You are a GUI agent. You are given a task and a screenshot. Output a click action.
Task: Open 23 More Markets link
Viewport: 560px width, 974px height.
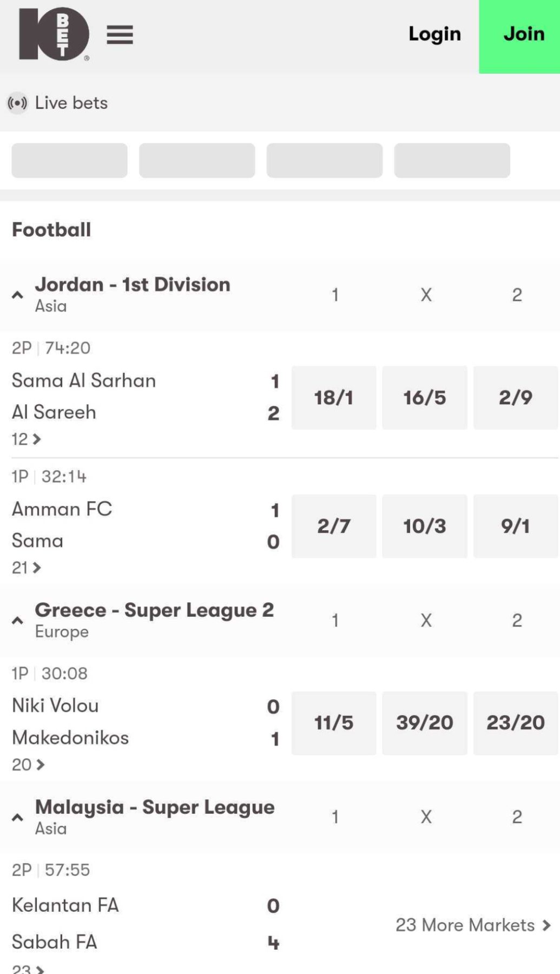[473, 925]
